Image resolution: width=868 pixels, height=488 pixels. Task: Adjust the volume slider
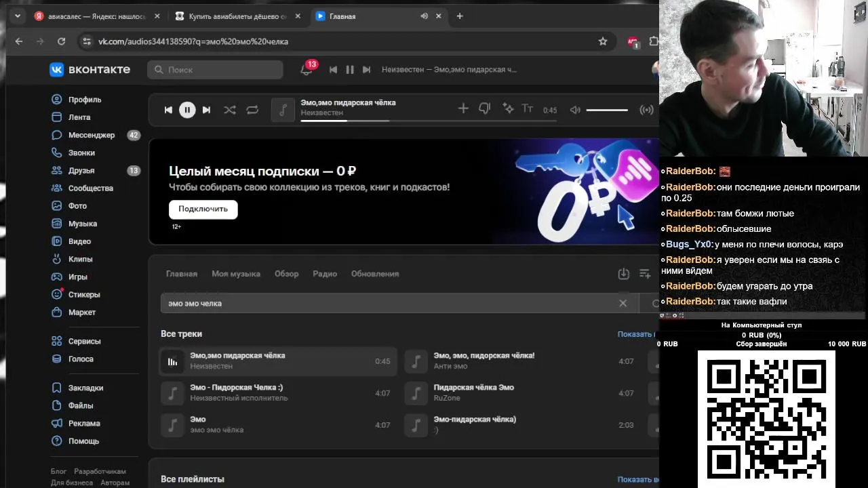tap(607, 110)
